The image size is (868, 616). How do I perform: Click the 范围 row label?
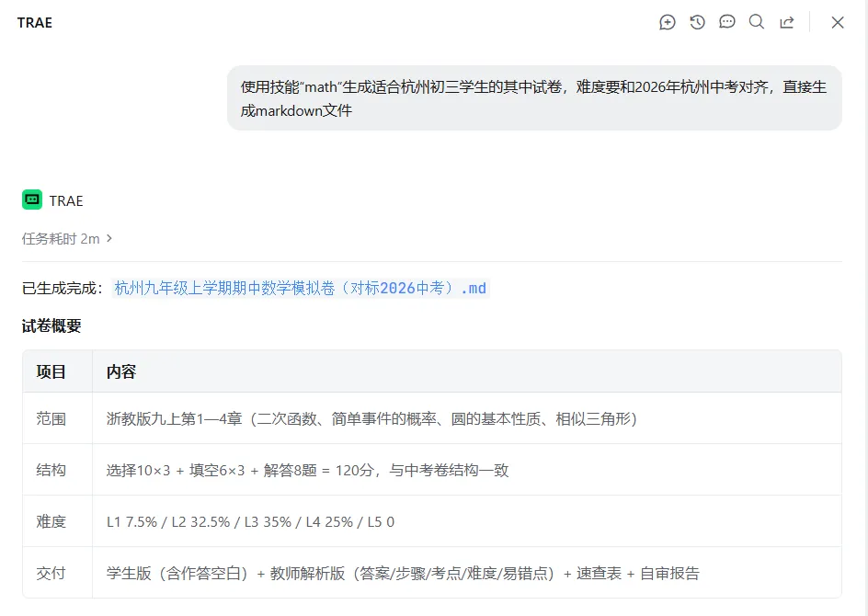(51, 418)
